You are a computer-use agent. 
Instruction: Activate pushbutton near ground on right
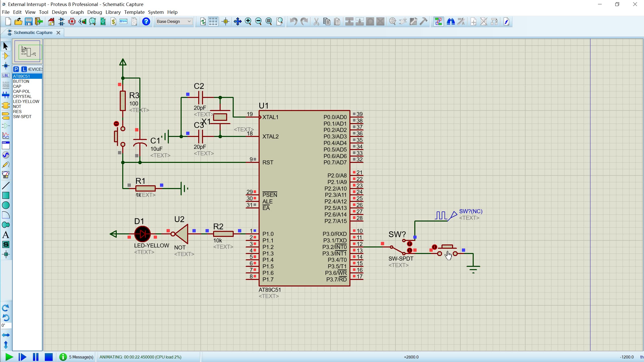434,247
